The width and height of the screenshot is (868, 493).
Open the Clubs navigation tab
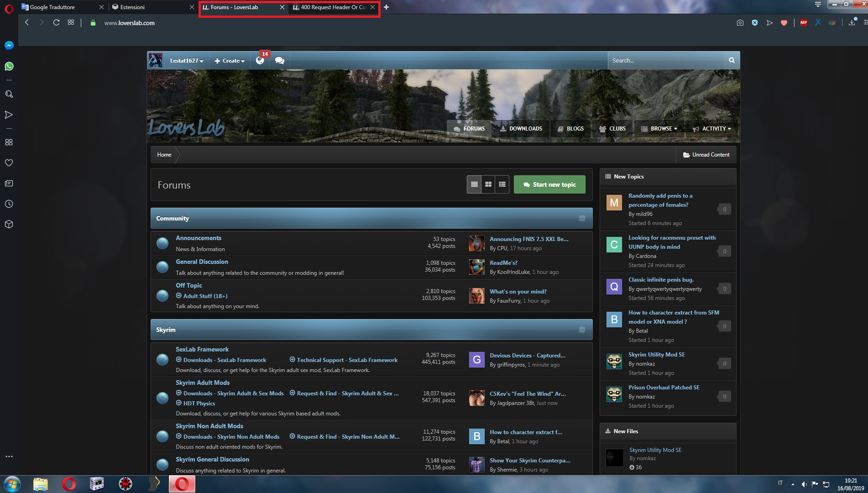[x=612, y=129]
